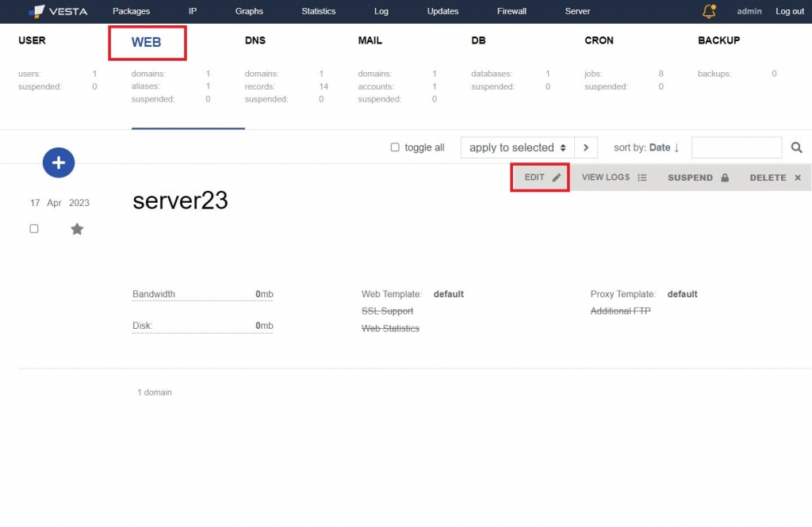Toggle sort direction arrow next to Date
This screenshot has height=527, width=812.
pyautogui.click(x=676, y=147)
